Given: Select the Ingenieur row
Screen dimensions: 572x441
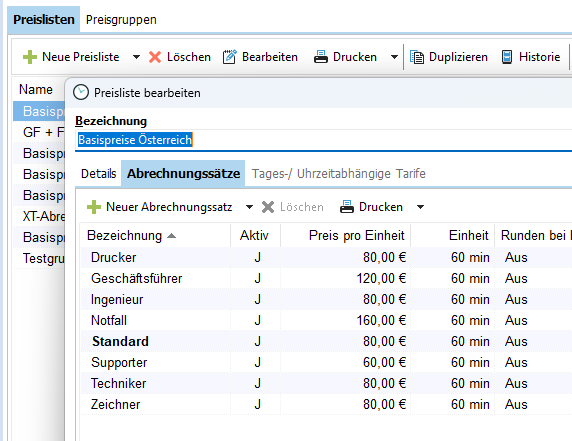Looking at the screenshot, I should pos(326,299).
